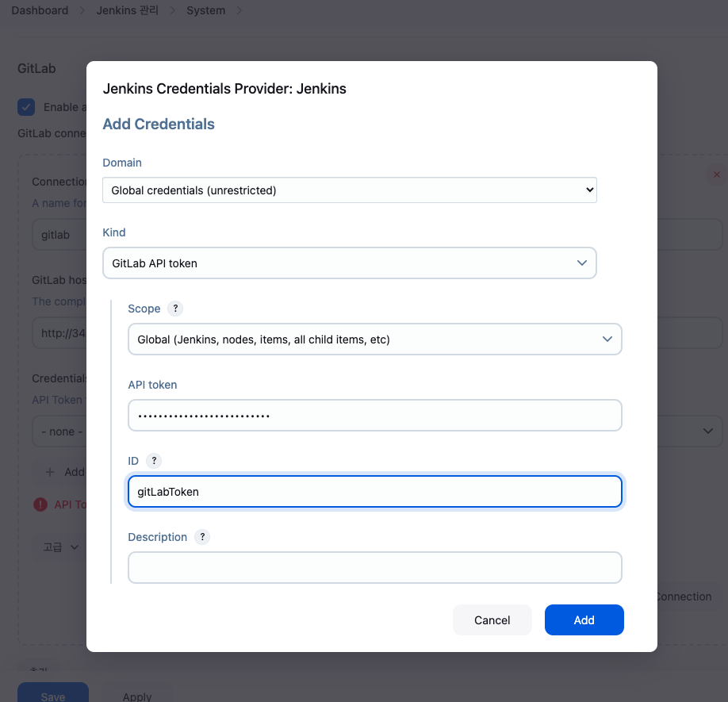Open the Scope dropdown showing Global
Screen dimensions: 728x702
[x=374, y=339]
